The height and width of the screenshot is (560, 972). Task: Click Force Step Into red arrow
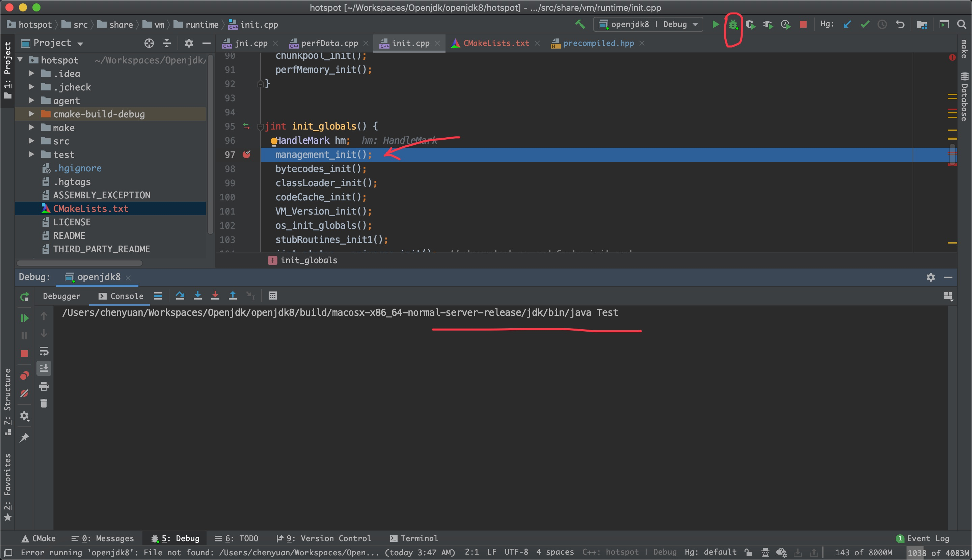coord(215,296)
